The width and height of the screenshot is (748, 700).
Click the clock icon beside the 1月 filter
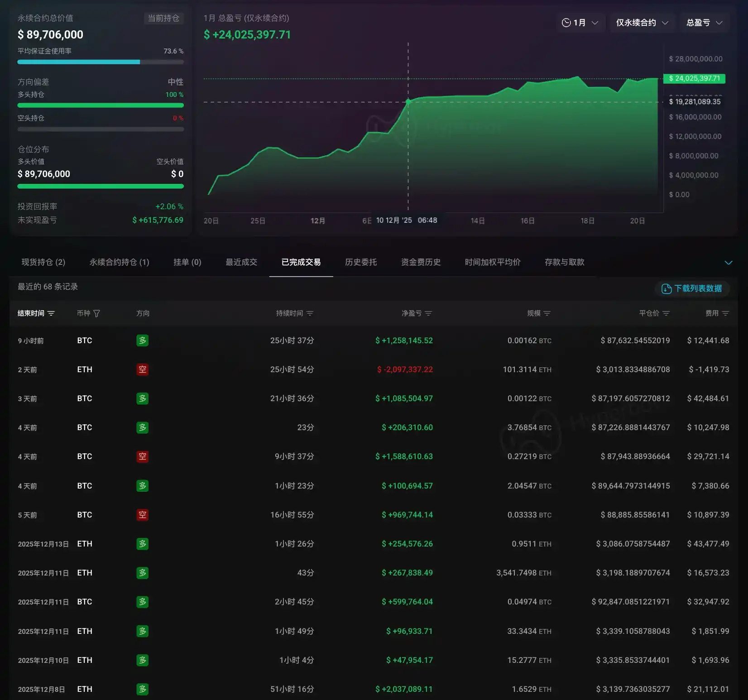tap(566, 22)
